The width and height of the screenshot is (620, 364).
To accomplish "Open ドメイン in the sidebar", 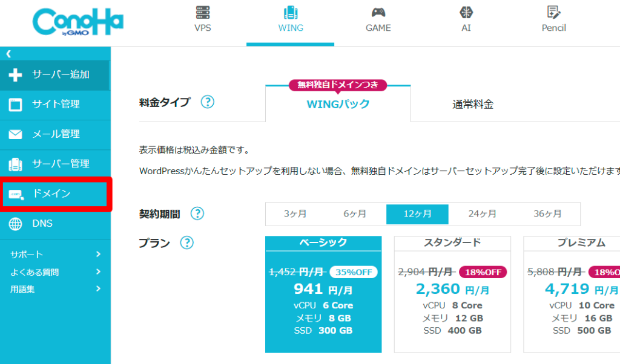I will coord(54,194).
